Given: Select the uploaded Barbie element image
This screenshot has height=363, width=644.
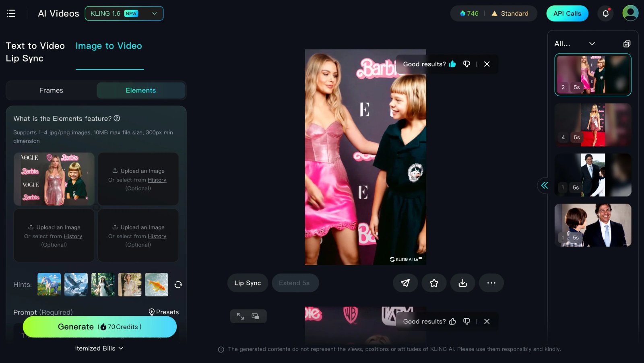Looking at the screenshot, I should pyautogui.click(x=54, y=179).
